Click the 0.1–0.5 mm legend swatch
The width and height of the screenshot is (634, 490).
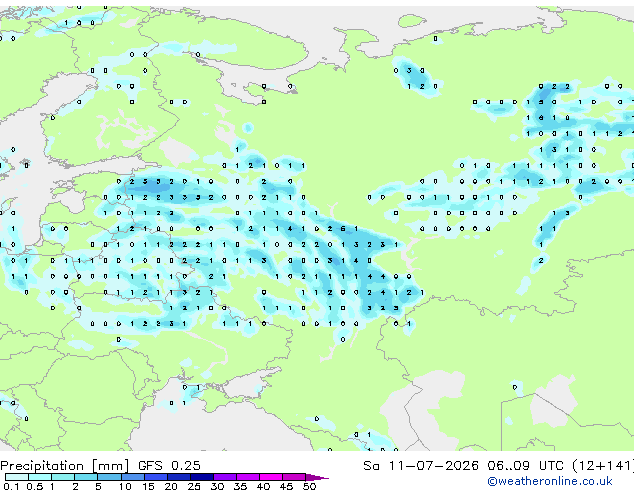coord(17,477)
